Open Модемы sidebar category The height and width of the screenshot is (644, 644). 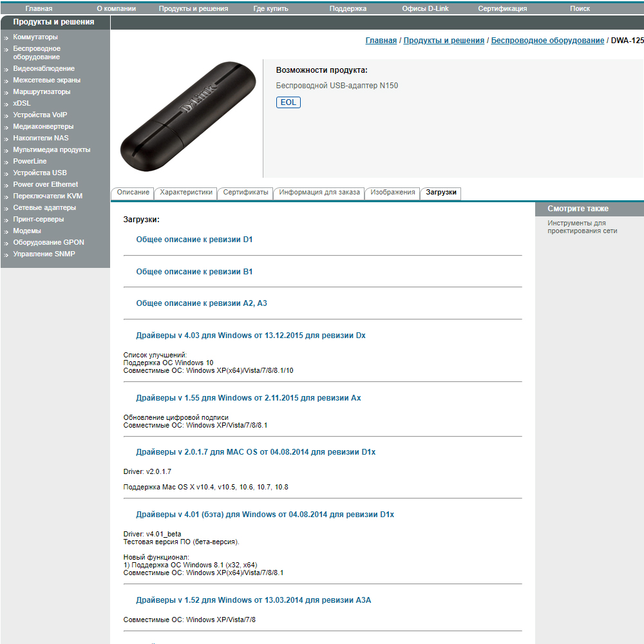point(26,231)
